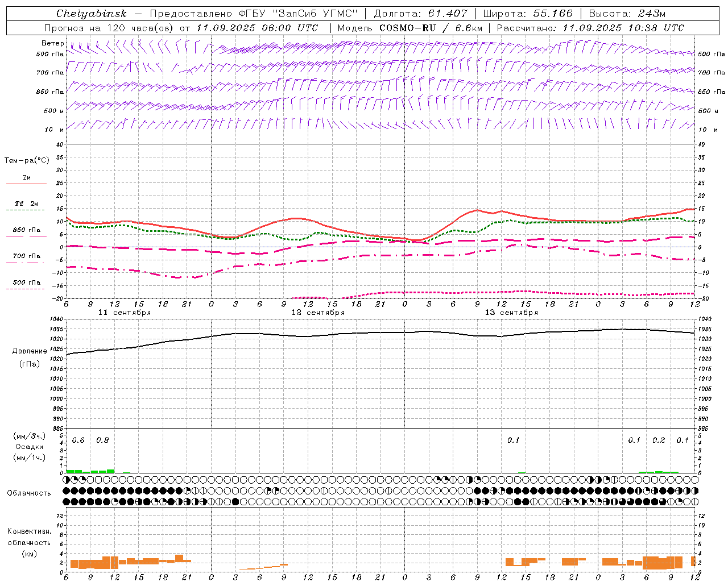The width and height of the screenshot is (728, 582).
Task: Click the "(км)" convective height unit label
Action: (x=29, y=554)
